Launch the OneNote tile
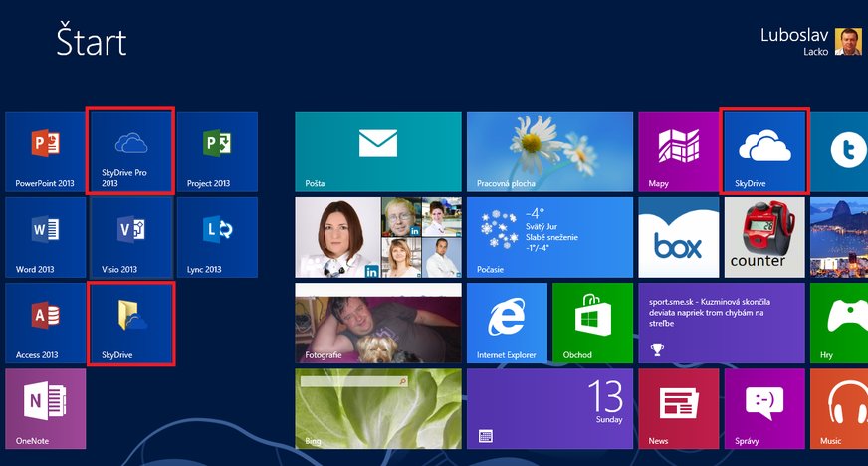This screenshot has width=868, height=466. pos(45,408)
